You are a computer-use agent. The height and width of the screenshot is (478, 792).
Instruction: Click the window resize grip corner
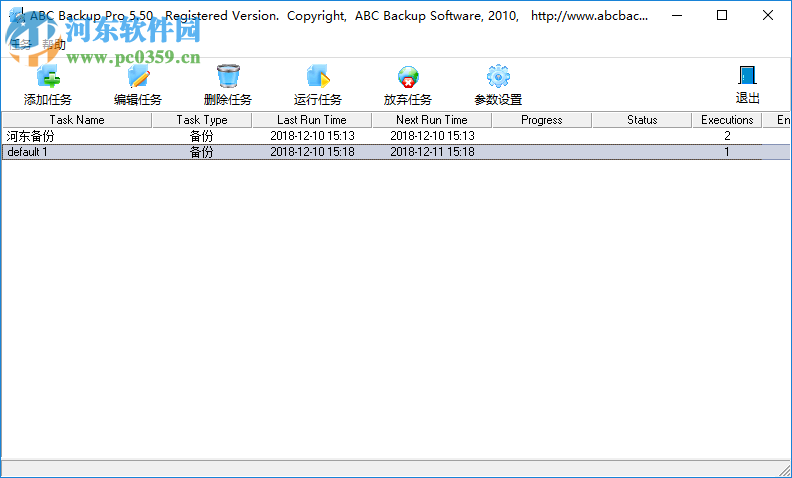[784, 469]
